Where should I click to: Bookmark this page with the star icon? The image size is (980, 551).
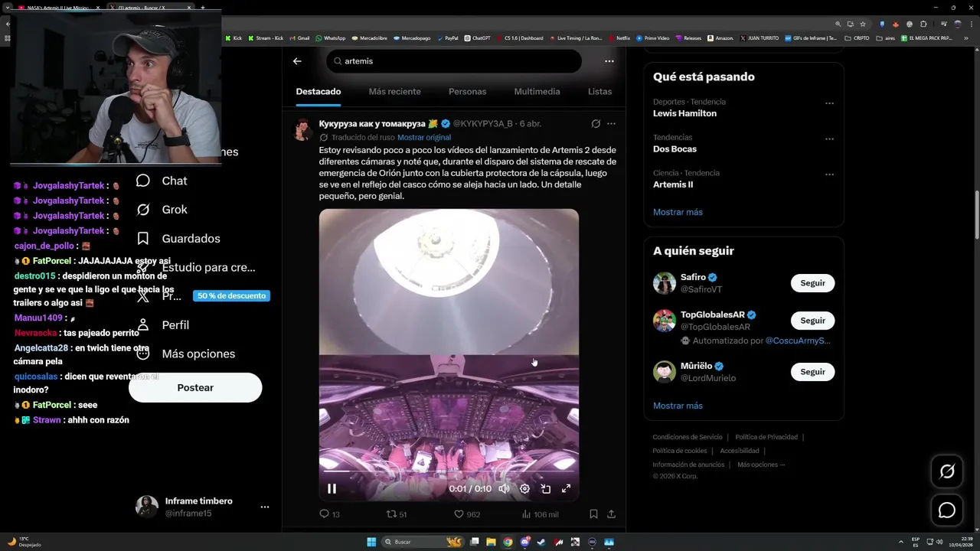coord(863,24)
